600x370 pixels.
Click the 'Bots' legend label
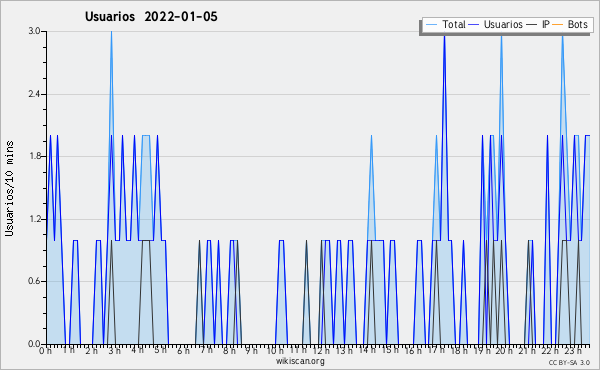point(577,24)
